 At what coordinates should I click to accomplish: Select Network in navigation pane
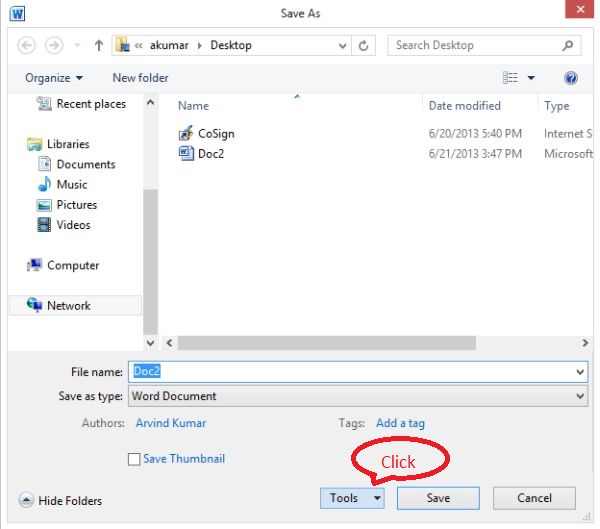click(69, 305)
